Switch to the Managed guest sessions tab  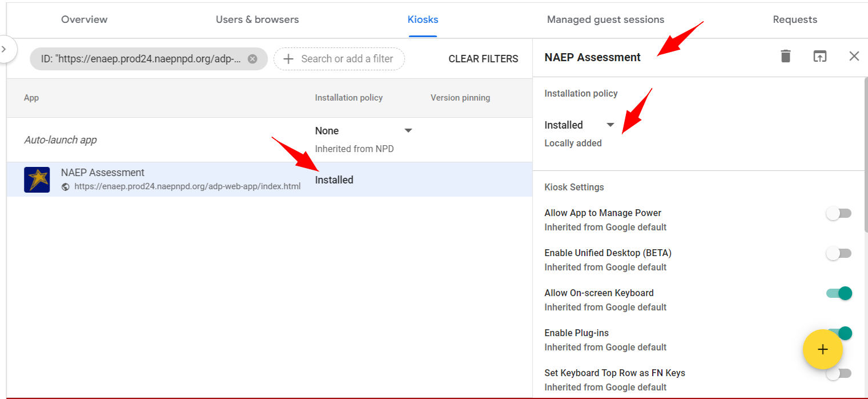click(x=605, y=19)
